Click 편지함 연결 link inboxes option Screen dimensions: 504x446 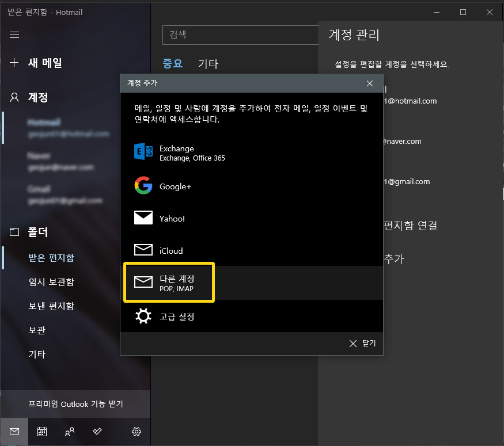411,226
